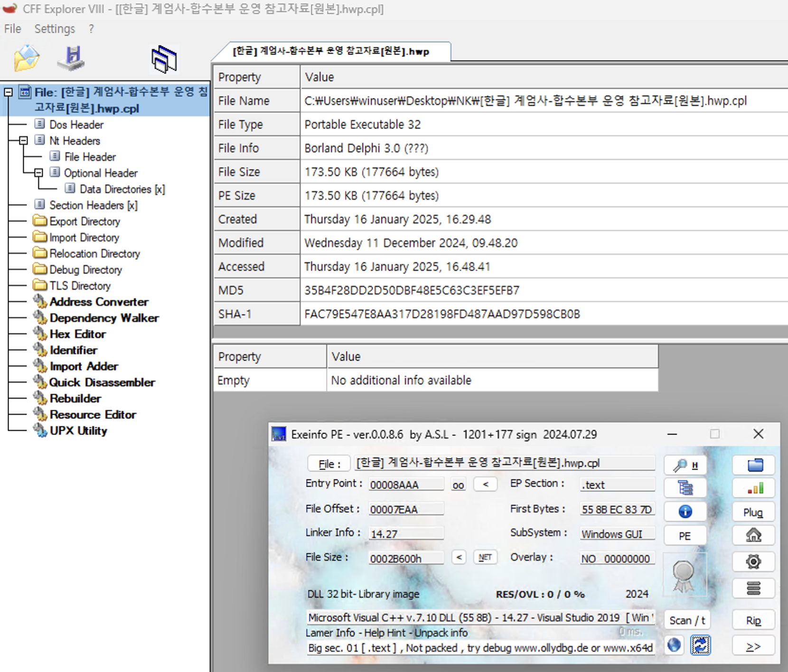Viewport: 788px width, 672px height.
Task: Collapse the Optional Header tree node
Action: pyautogui.click(x=38, y=173)
